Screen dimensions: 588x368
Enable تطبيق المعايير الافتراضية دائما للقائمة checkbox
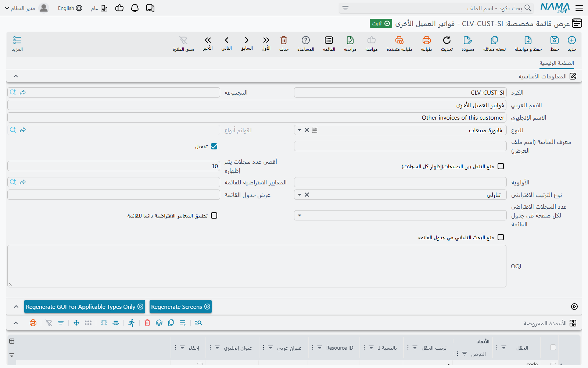214,216
